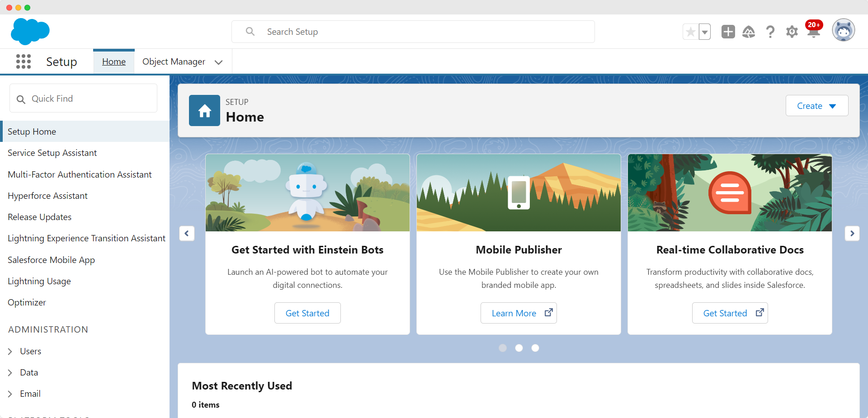Click the favorites star icon
The image size is (868, 418).
(x=690, y=32)
